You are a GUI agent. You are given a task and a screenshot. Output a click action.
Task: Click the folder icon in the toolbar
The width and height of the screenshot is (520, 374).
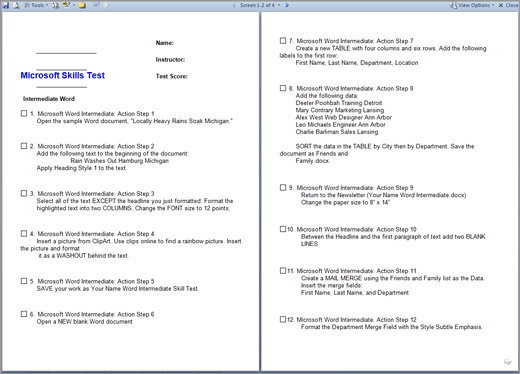(x=82, y=5)
